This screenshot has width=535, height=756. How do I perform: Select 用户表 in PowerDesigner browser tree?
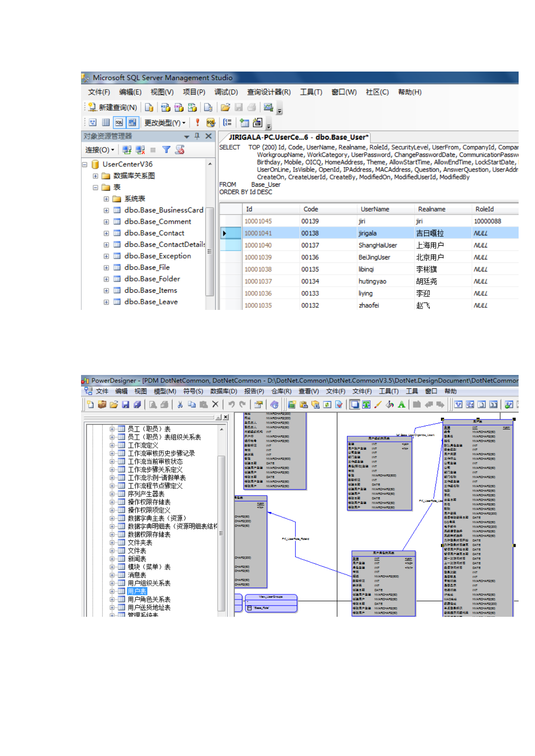pos(137,591)
